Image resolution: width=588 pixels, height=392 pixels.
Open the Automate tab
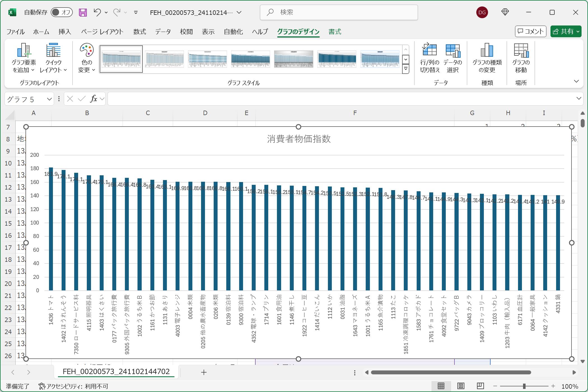pyautogui.click(x=233, y=32)
